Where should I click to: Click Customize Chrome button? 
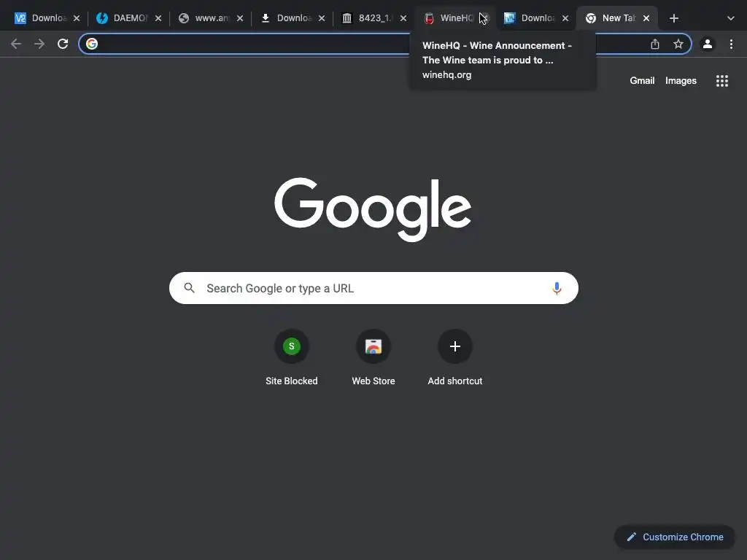coord(675,537)
